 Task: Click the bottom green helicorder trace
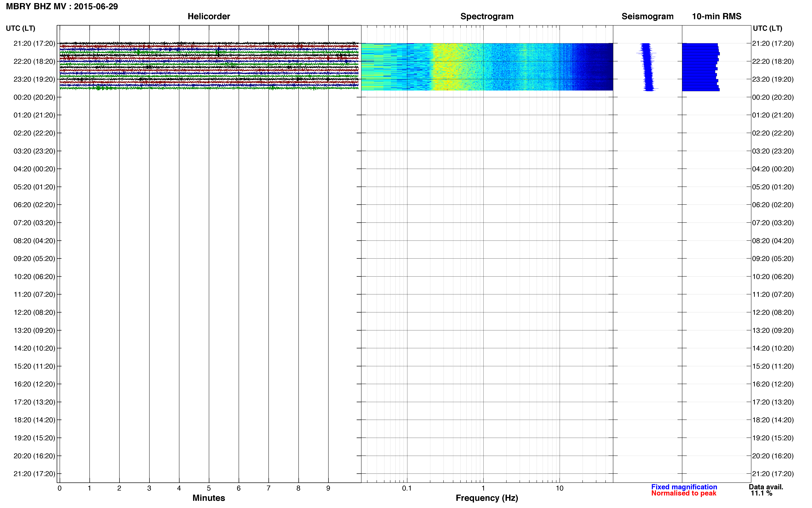(x=209, y=88)
